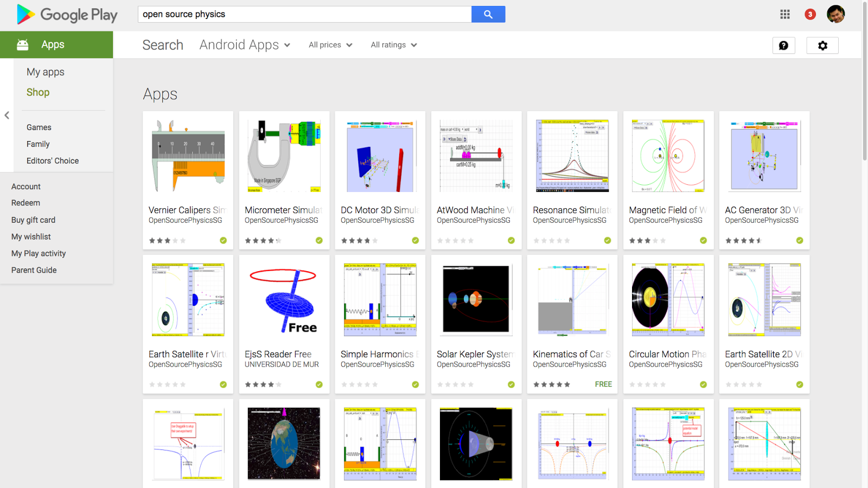Click the Magnetic Field app title

click(668, 210)
